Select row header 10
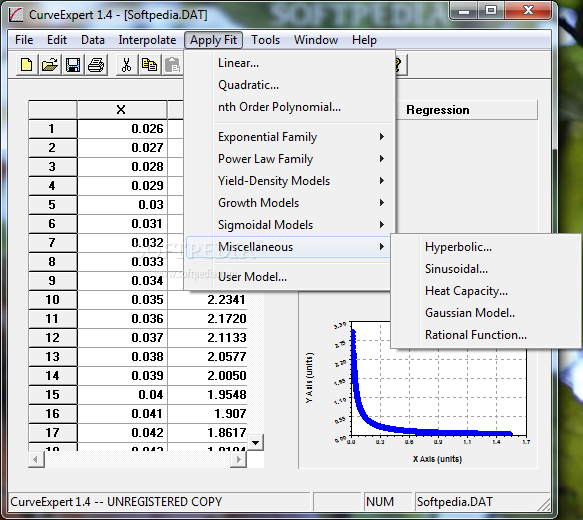Image resolution: width=583 pixels, height=520 pixels. [x=52, y=300]
